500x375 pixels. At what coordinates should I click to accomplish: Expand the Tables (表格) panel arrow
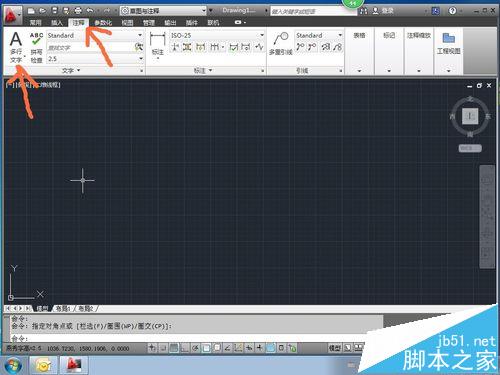coord(359,70)
